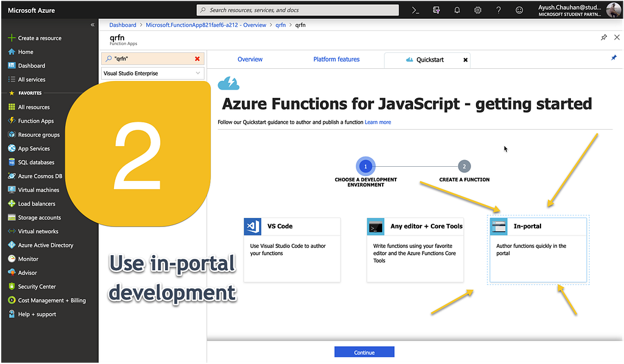Pick Any editor + Core Tools card

pyautogui.click(x=415, y=250)
